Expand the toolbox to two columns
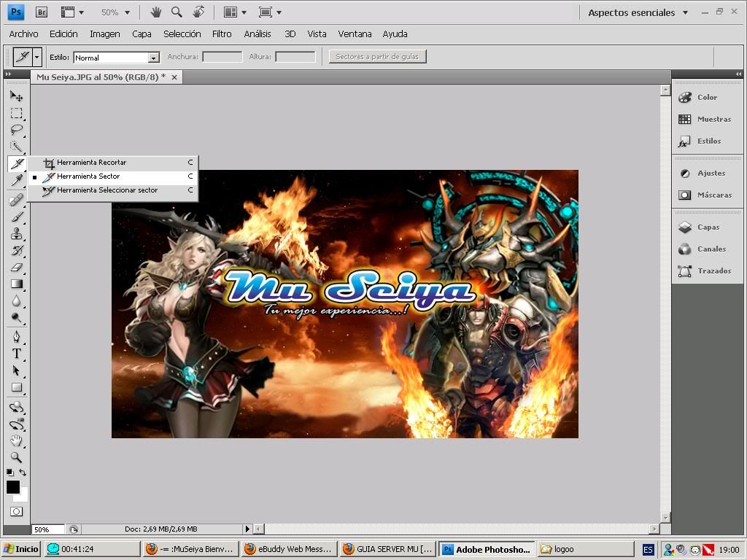 [x=8, y=74]
